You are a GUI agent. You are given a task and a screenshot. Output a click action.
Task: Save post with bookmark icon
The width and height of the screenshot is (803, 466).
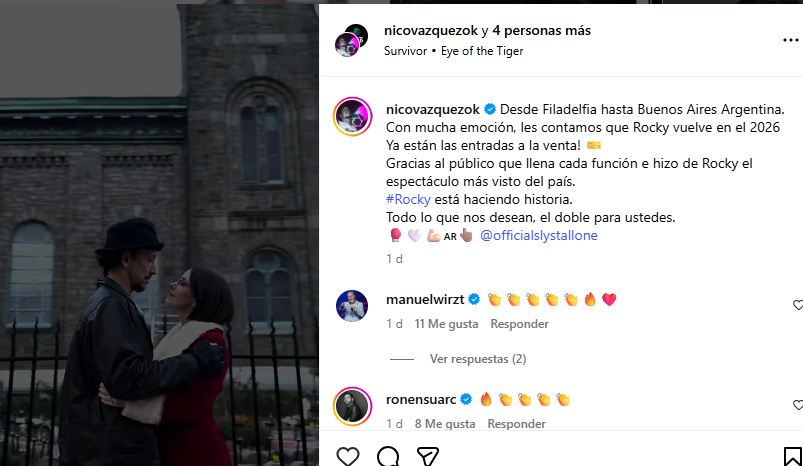[x=792, y=456]
